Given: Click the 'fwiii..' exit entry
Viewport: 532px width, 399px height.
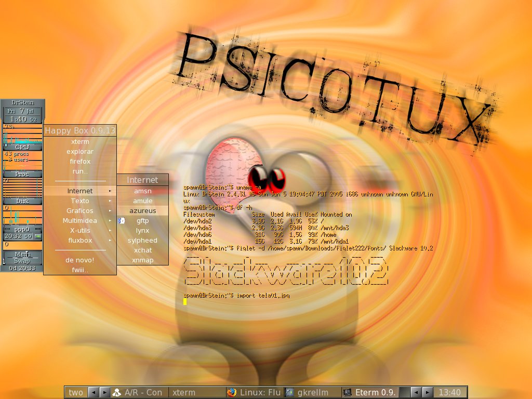Looking at the screenshot, I should click(x=80, y=270).
